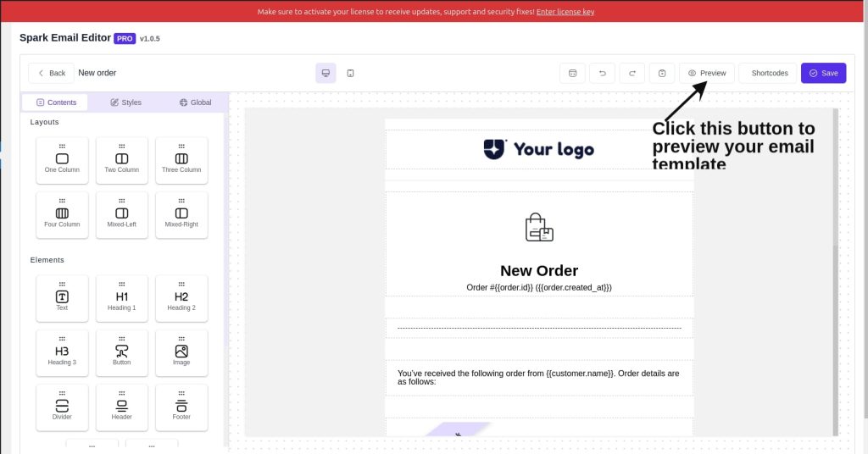
Task: Click the Layouts section label
Action: click(x=44, y=122)
